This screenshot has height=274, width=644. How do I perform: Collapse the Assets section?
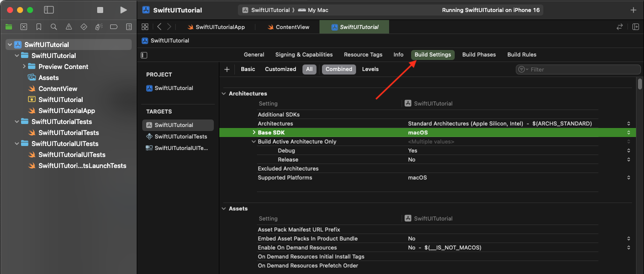click(223, 208)
